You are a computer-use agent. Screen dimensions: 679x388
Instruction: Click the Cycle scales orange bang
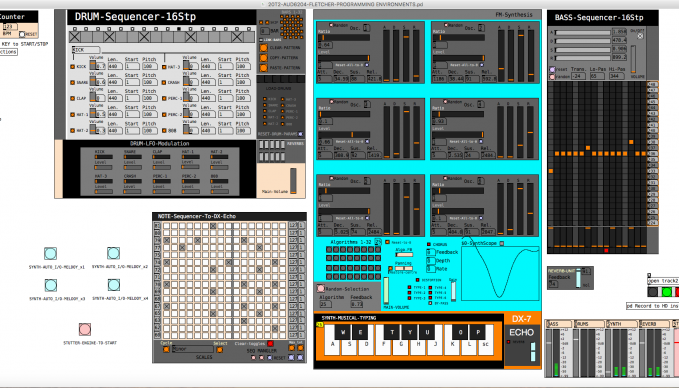pos(166,349)
